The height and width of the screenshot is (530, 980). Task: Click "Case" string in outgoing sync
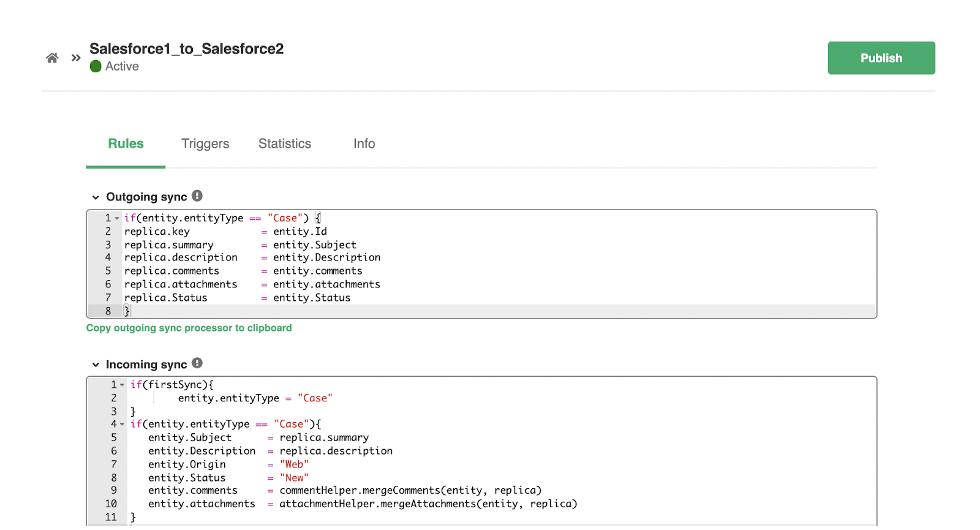[285, 218]
